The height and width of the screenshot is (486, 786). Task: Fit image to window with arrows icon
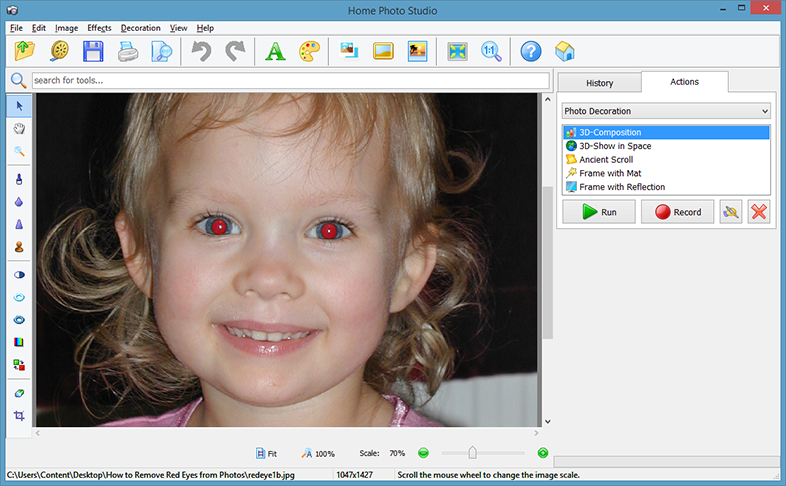457,51
